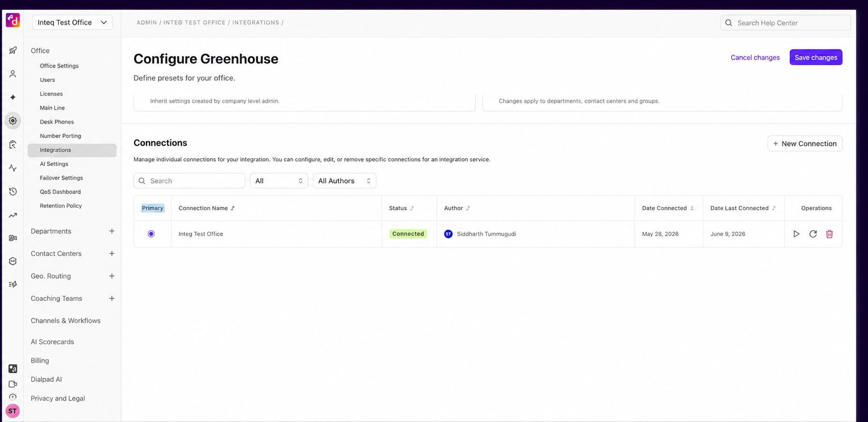The height and width of the screenshot is (422, 868).
Task: Sort table by Date Connected arrow
Action: [x=692, y=208]
